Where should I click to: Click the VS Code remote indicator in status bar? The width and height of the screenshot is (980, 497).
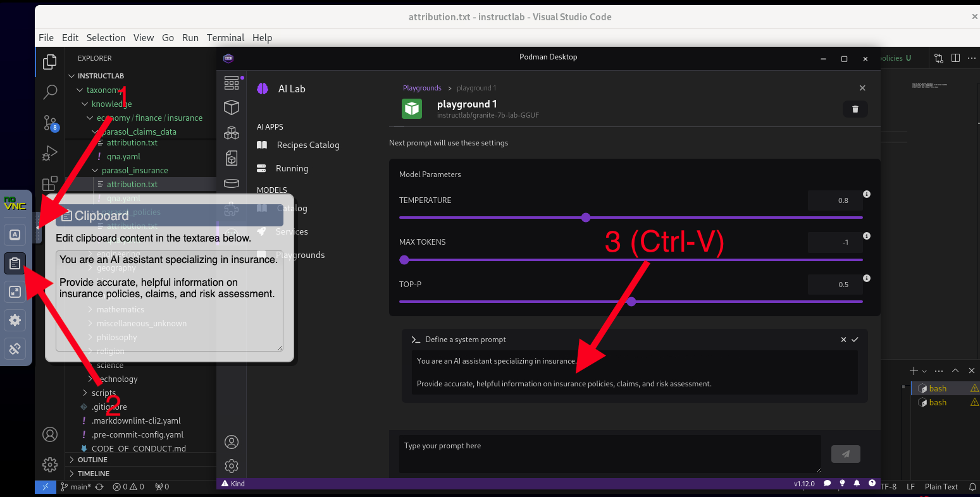pos(45,487)
